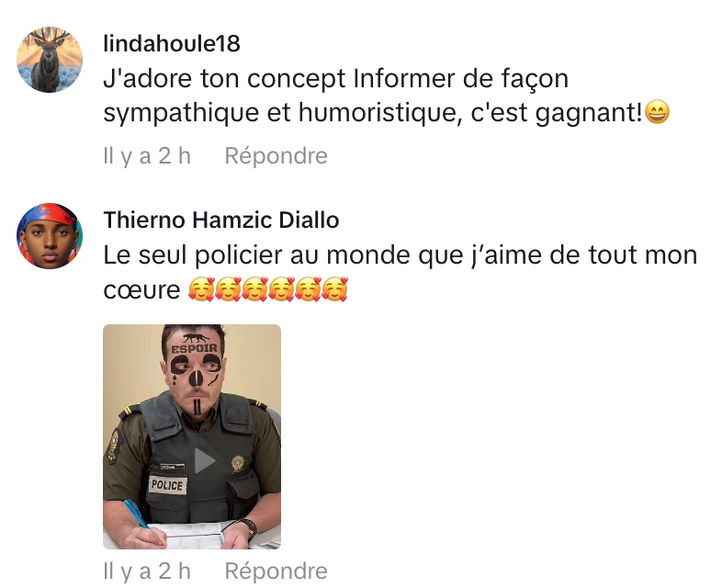This screenshot has height=588, width=711.
Task: Tap the first hearts-face emoji after "cœure"
Action: point(201,289)
